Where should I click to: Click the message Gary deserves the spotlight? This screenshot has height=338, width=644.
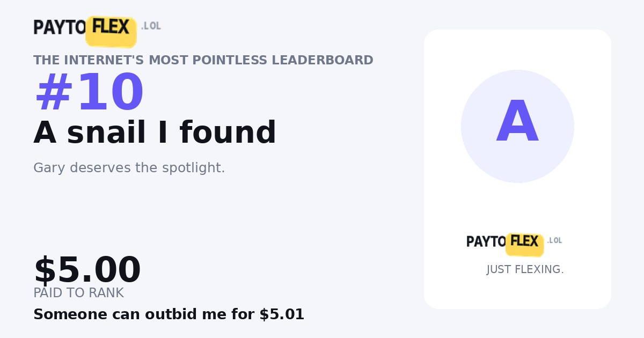(x=129, y=168)
